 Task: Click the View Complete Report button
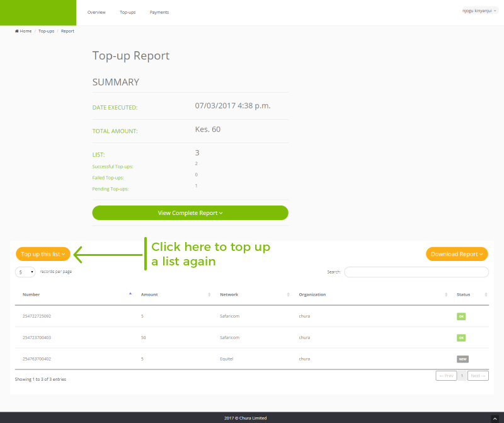coord(190,213)
